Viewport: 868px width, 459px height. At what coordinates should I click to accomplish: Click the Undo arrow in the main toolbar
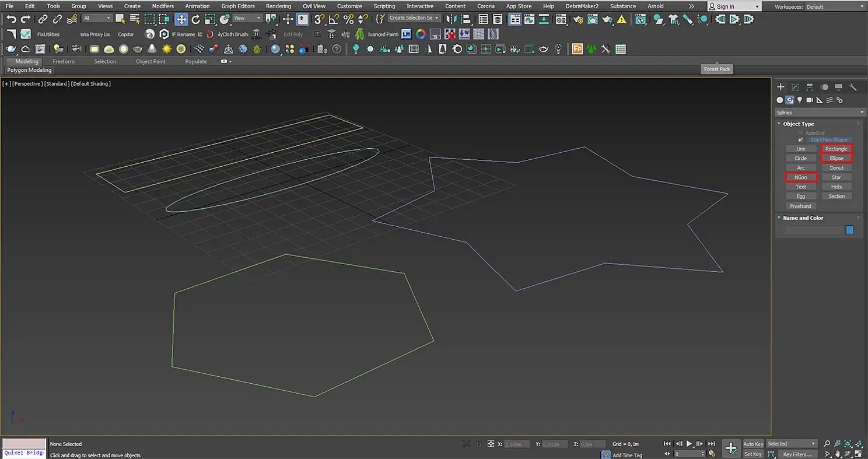tap(11, 19)
